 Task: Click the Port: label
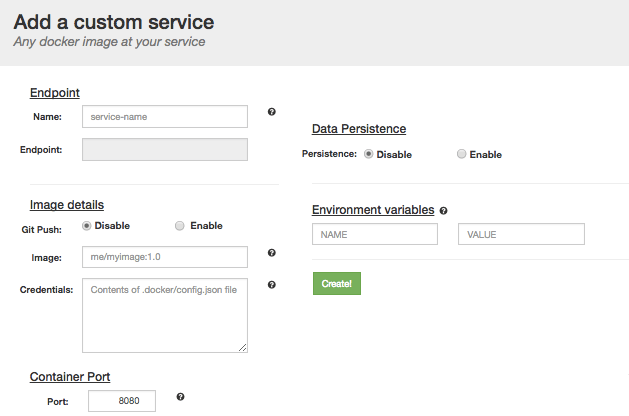coord(58,402)
